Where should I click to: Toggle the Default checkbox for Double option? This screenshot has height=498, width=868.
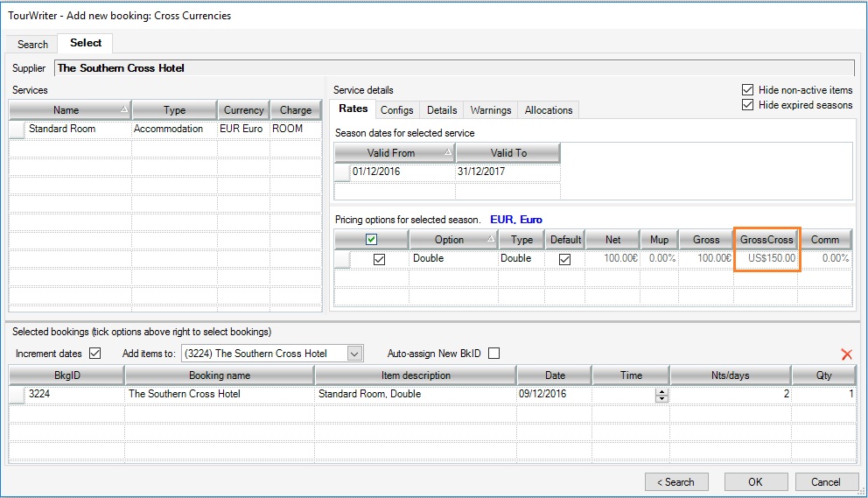click(565, 259)
